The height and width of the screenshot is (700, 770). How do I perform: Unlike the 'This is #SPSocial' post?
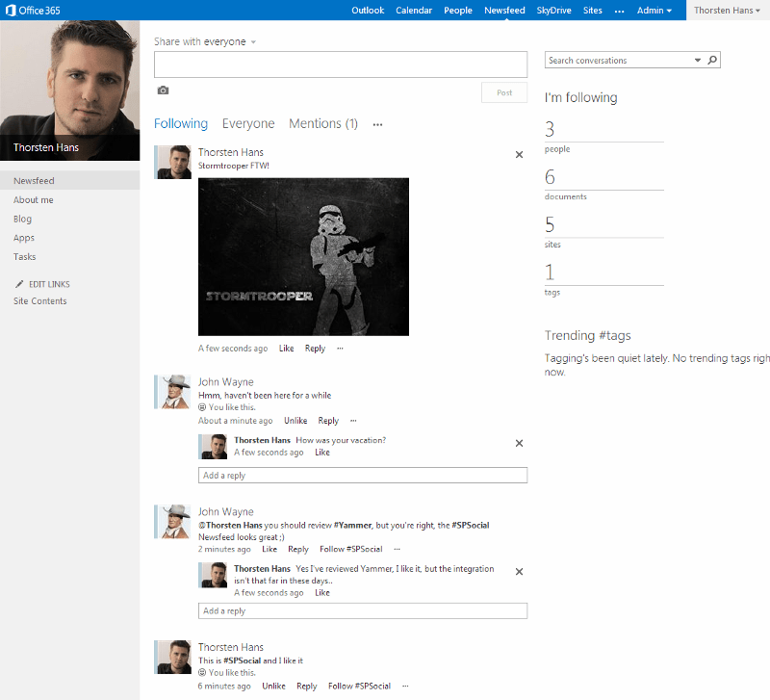pyautogui.click(x=273, y=686)
